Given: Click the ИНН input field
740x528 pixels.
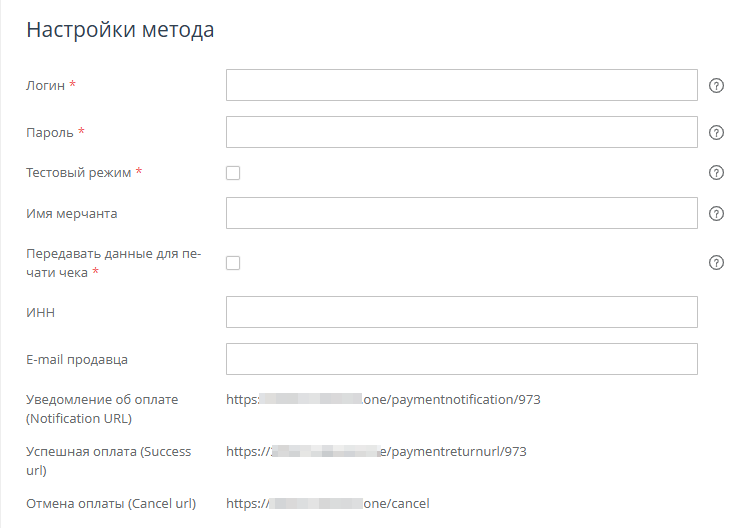Looking at the screenshot, I should [461, 313].
